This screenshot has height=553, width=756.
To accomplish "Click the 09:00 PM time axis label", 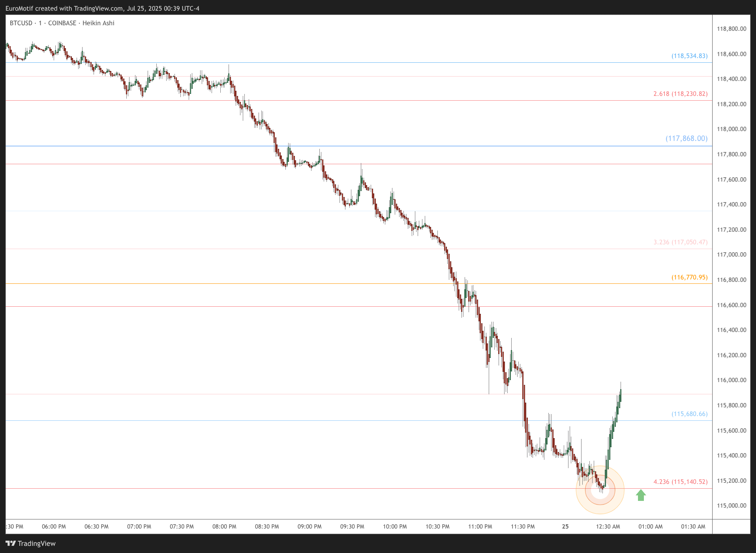I will pos(310,527).
